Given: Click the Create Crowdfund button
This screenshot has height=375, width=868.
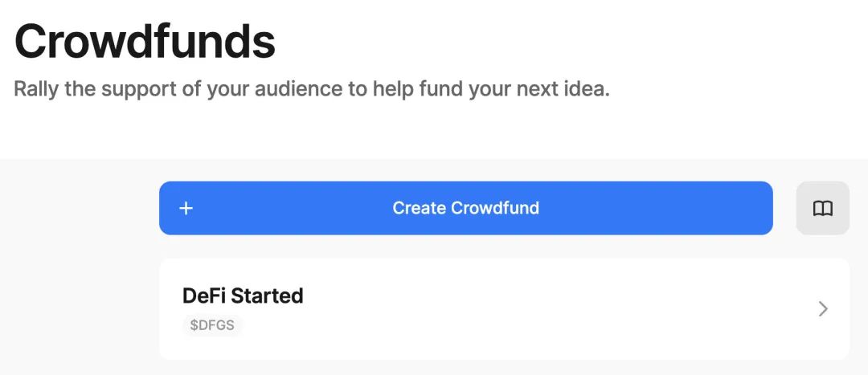Looking at the screenshot, I should 465,208.
